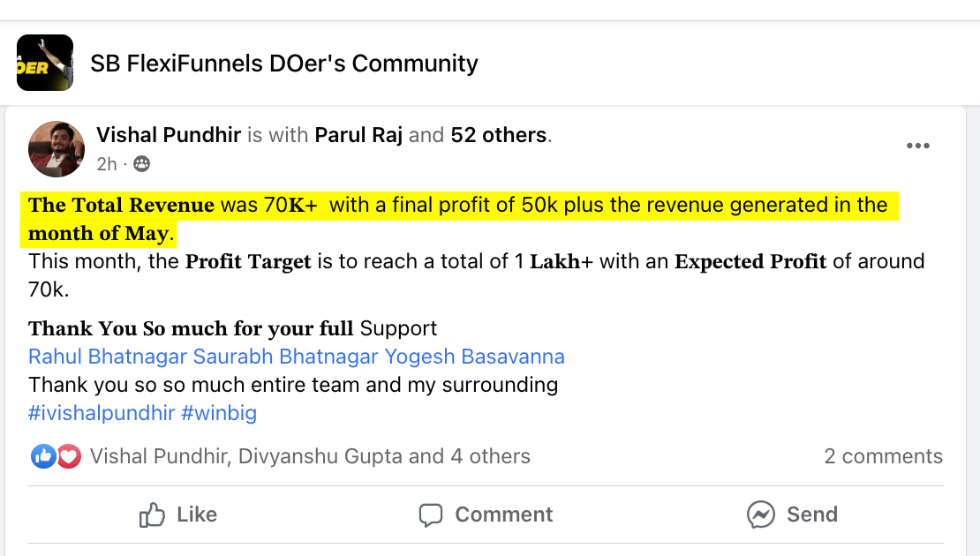Image resolution: width=980 pixels, height=556 pixels.
Task: Open Yogesh Basavanna's profile mention
Action: [475, 357]
